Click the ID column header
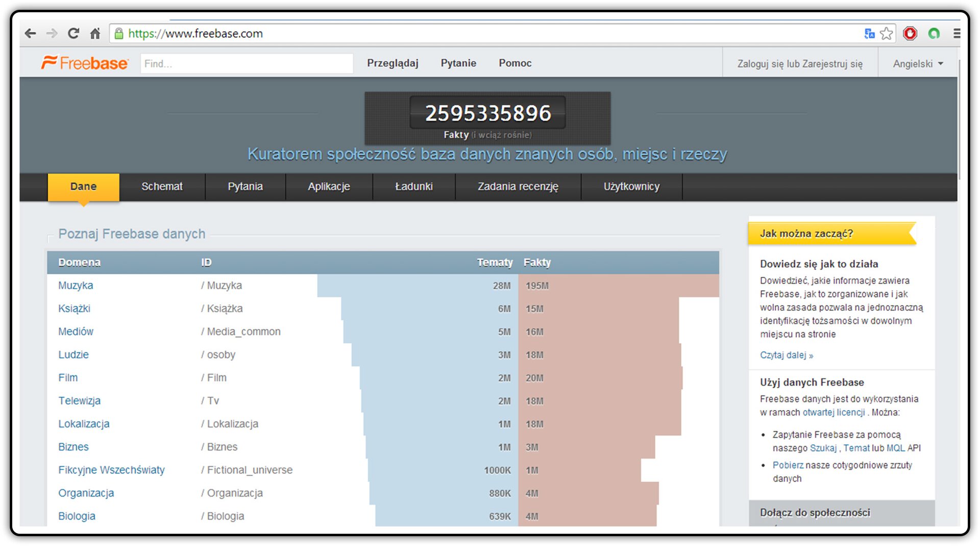Screen dimensions: 980x546 click(x=206, y=263)
